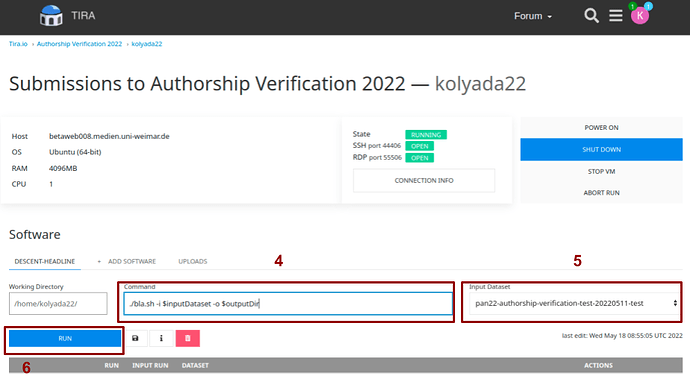Click the CONNECTION INFO button
690x378 pixels.
pos(424,180)
